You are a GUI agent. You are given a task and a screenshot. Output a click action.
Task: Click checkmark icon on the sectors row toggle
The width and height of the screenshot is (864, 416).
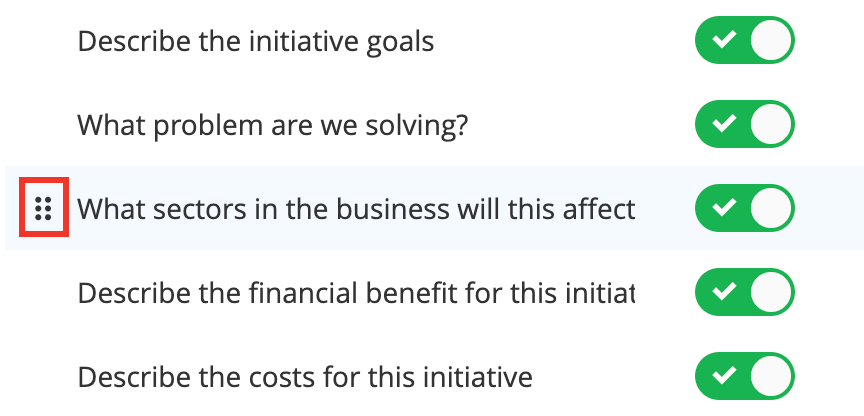coord(723,208)
